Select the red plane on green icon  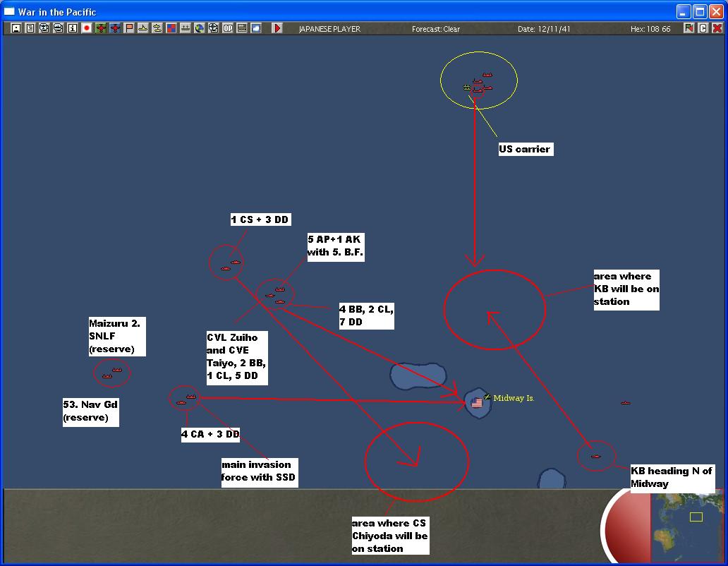click(x=101, y=28)
